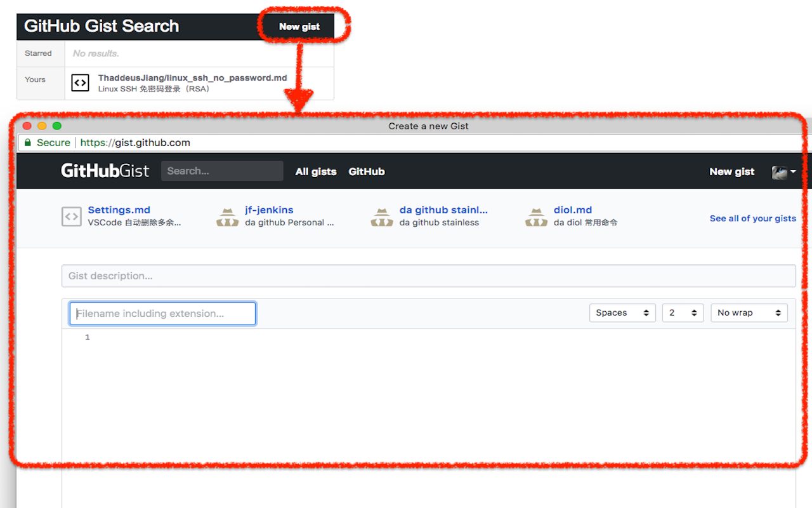
Task: Open the jf-jenkins gist link
Action: 269,210
